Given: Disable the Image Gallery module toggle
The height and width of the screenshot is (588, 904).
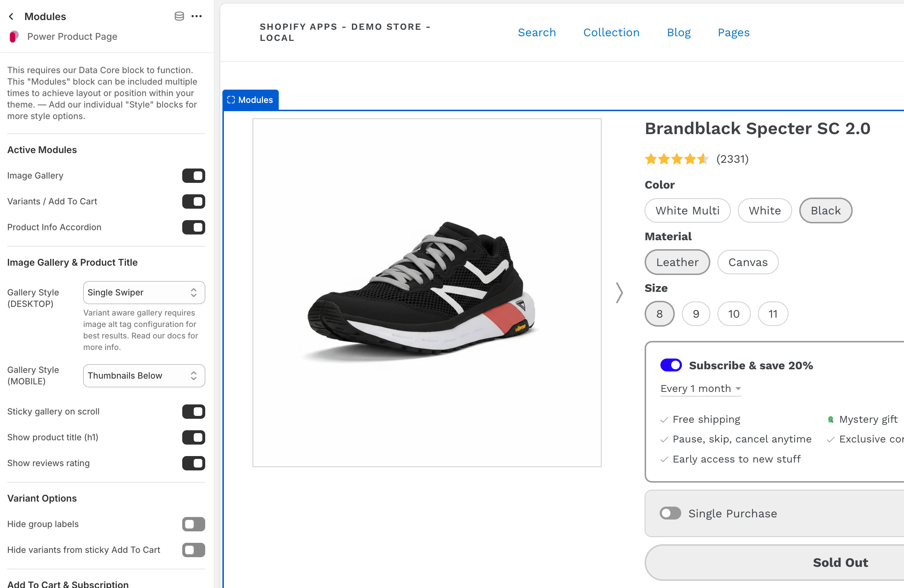Looking at the screenshot, I should 194,175.
